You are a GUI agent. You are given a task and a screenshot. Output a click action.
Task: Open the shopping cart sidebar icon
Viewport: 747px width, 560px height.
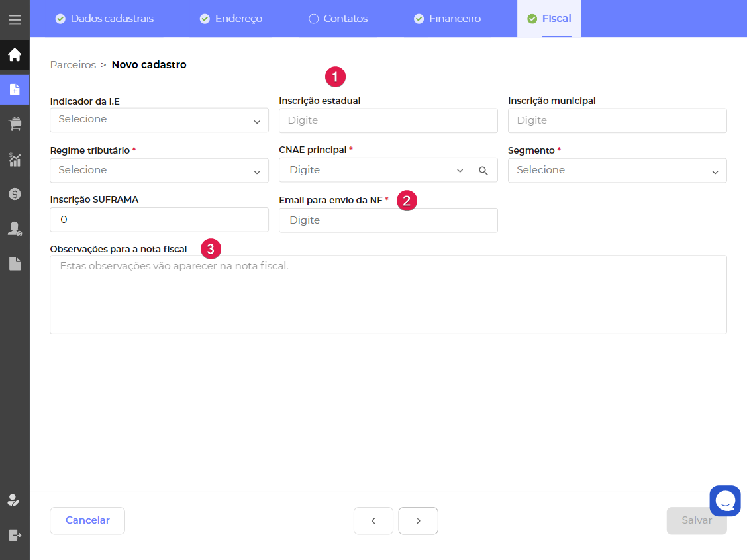[15, 124]
